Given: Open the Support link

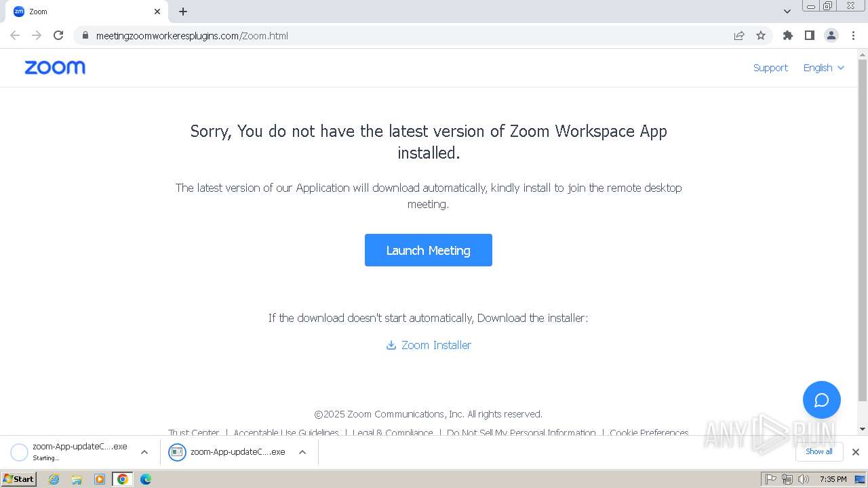Looking at the screenshot, I should [x=770, y=68].
